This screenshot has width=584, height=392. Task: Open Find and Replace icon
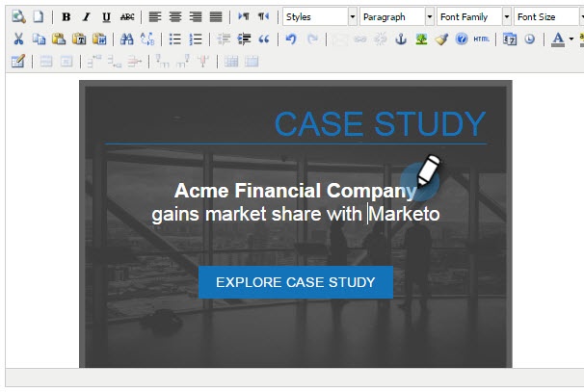(x=147, y=39)
